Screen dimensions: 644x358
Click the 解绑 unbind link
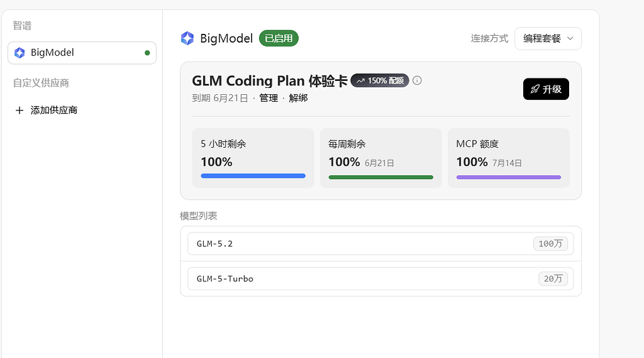[x=298, y=98]
